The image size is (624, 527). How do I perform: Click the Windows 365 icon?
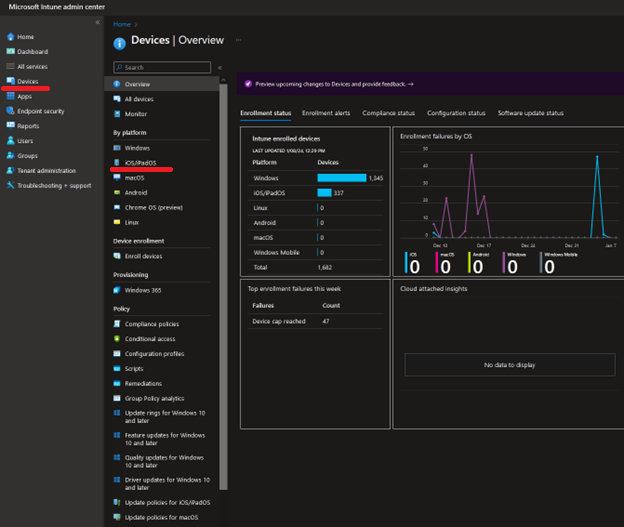(117, 290)
